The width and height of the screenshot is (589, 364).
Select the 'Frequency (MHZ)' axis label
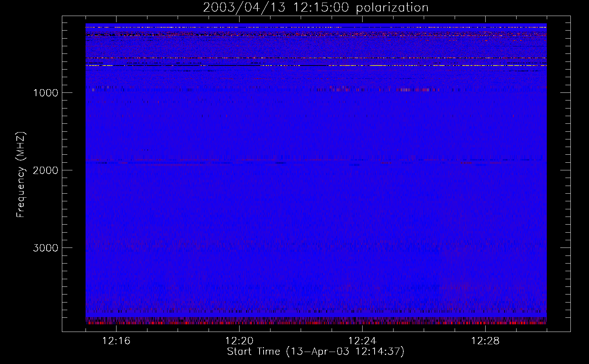[x=21, y=175]
